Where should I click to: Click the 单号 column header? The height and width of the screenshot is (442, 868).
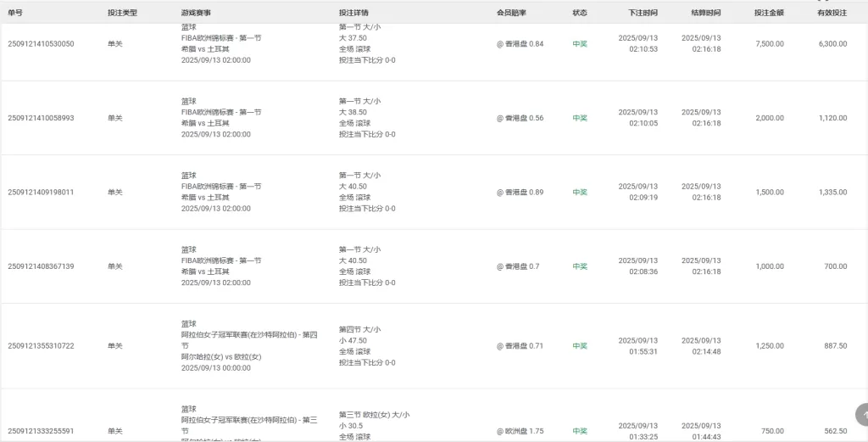(x=16, y=13)
